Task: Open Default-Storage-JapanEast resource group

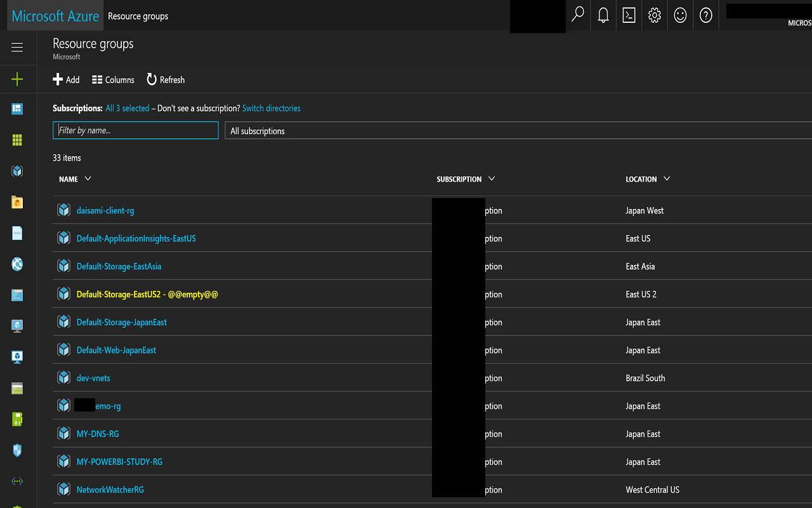Action: point(122,323)
